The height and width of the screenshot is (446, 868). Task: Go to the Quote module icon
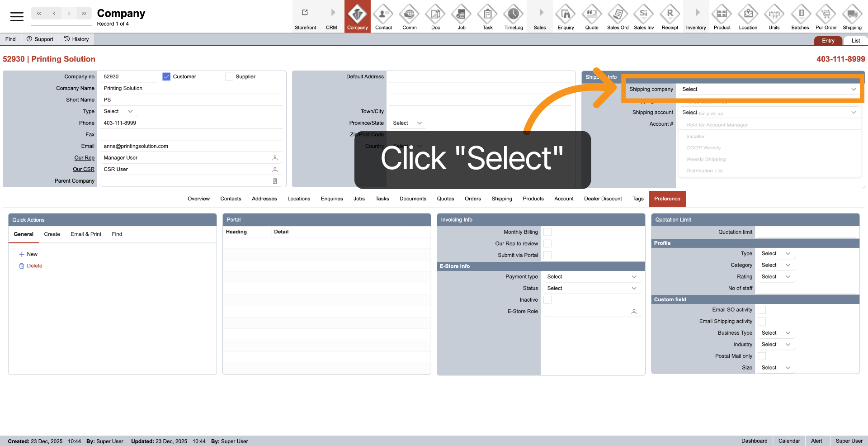(x=592, y=14)
